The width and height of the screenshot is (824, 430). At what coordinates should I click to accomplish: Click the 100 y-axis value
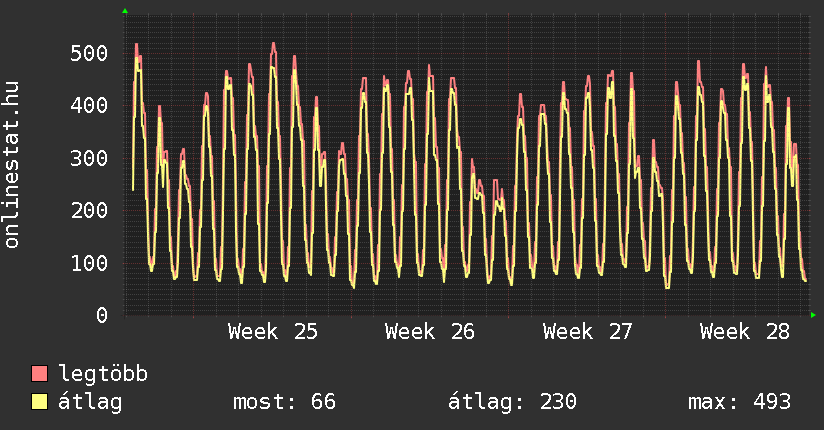[89, 263]
